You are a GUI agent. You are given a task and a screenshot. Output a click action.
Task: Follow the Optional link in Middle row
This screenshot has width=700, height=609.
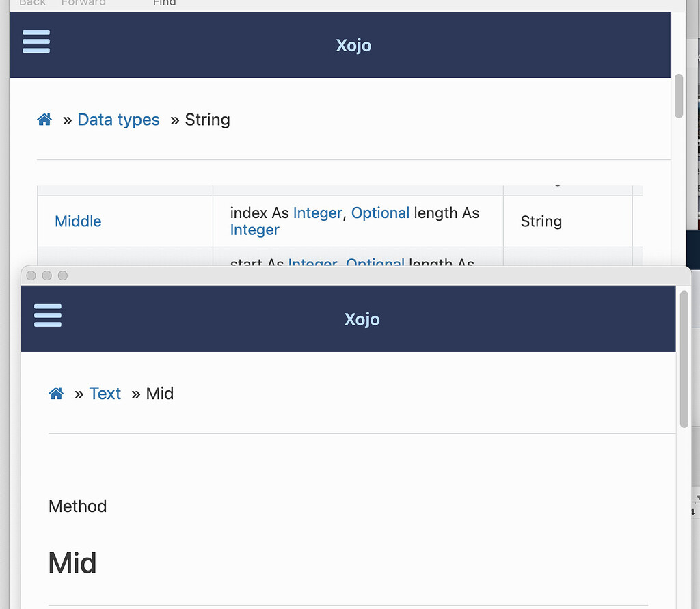pos(380,213)
